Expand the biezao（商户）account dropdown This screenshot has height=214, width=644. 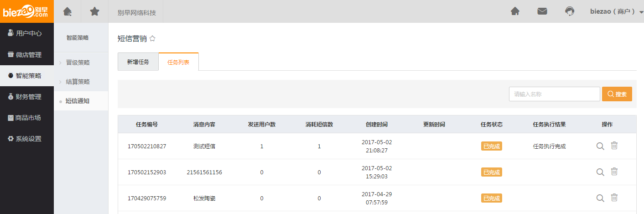point(616,12)
